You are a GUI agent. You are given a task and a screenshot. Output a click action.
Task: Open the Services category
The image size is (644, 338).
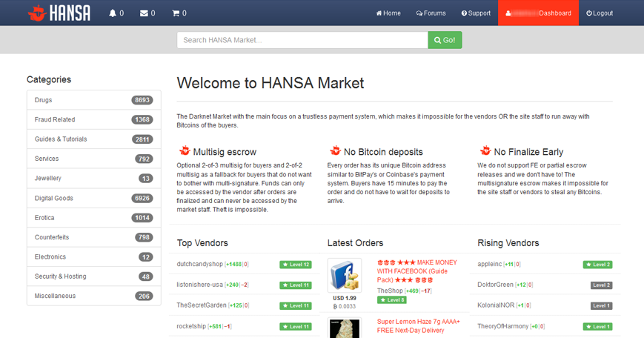click(x=94, y=159)
